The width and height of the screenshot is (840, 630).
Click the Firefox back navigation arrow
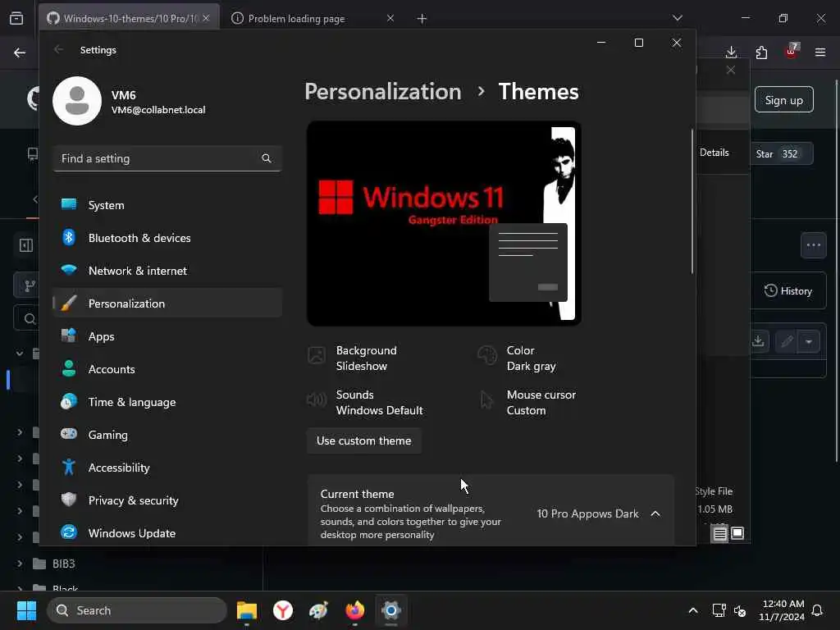[x=20, y=52]
